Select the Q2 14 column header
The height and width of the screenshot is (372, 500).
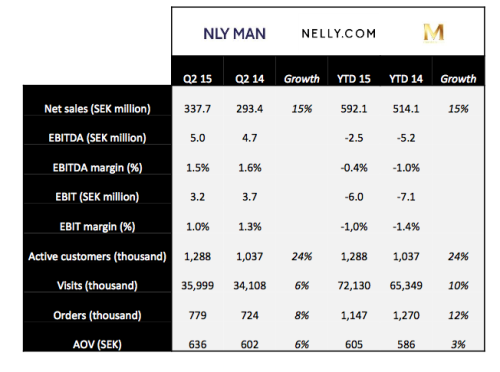(250, 79)
